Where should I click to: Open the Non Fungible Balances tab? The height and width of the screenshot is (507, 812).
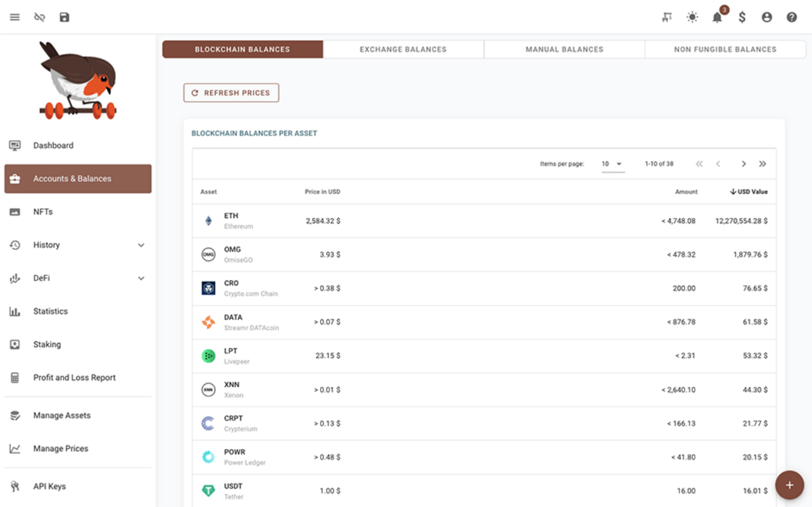click(x=725, y=49)
